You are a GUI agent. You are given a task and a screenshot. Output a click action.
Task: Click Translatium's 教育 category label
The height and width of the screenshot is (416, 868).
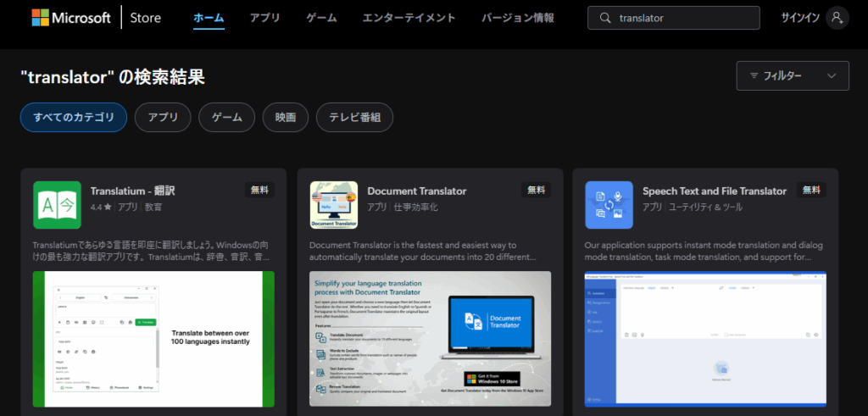click(x=154, y=208)
